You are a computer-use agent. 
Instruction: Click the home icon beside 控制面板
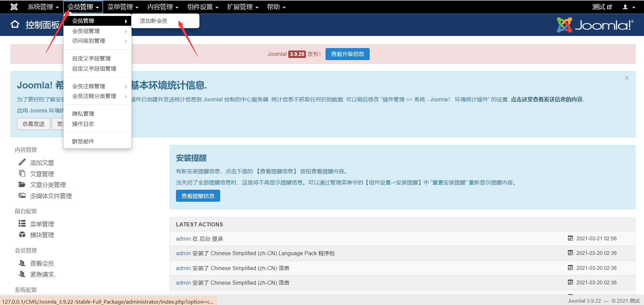coord(15,24)
